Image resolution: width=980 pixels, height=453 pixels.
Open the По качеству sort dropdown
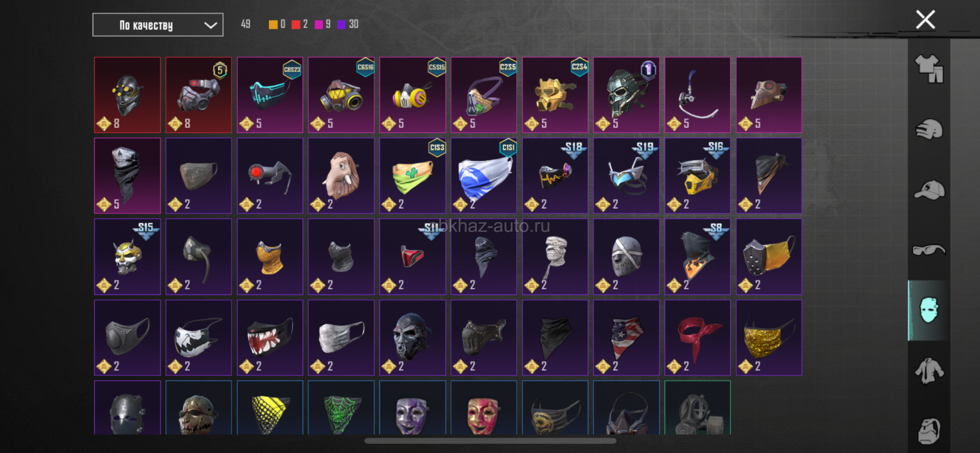[x=158, y=25]
